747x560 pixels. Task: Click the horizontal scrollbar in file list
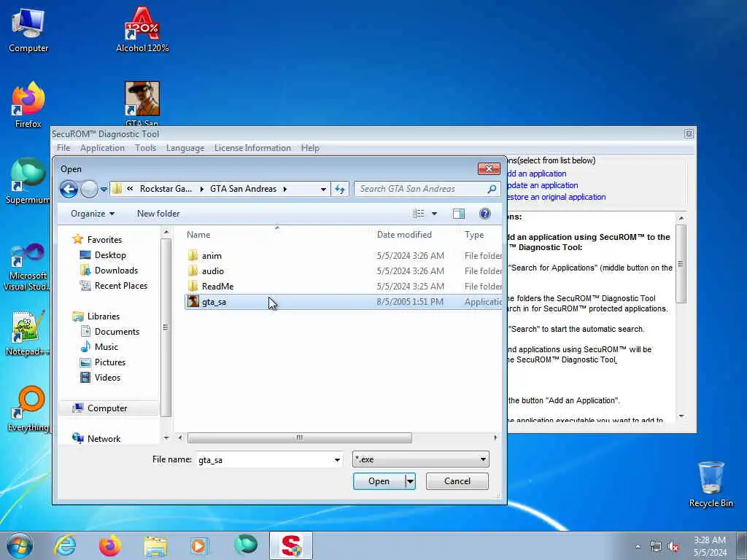coord(300,437)
